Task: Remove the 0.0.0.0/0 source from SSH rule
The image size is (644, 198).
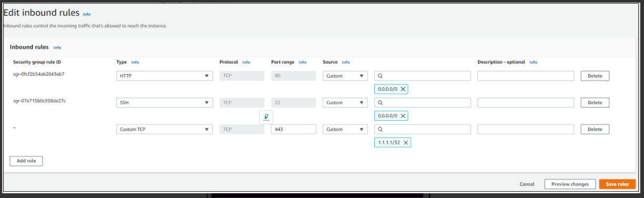Action: click(x=403, y=116)
